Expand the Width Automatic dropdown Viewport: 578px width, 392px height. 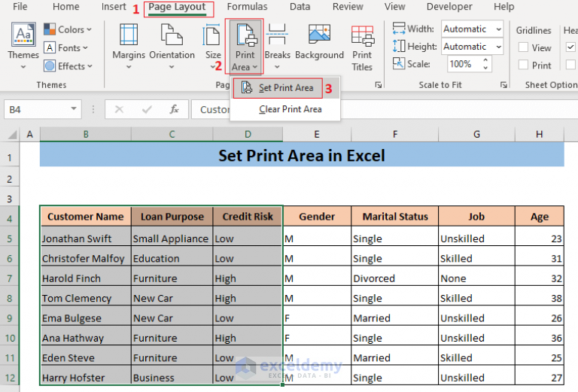click(498, 29)
